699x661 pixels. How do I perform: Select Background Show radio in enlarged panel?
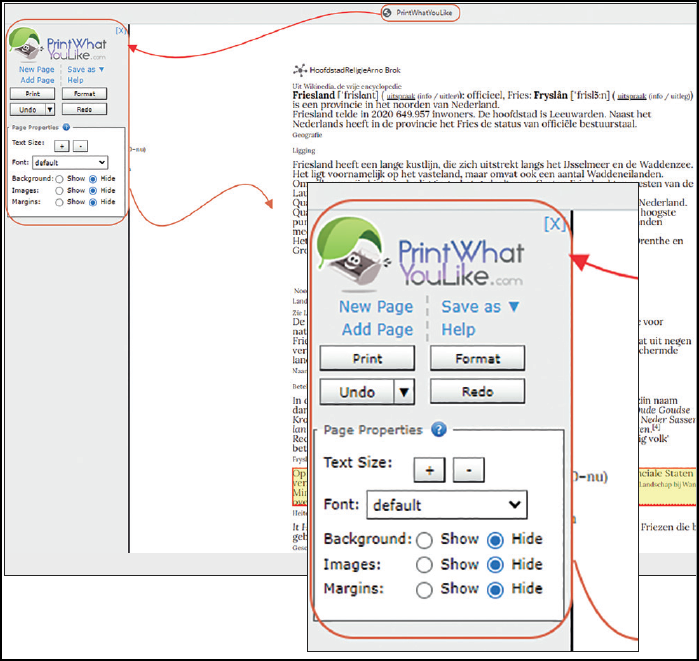(424, 540)
